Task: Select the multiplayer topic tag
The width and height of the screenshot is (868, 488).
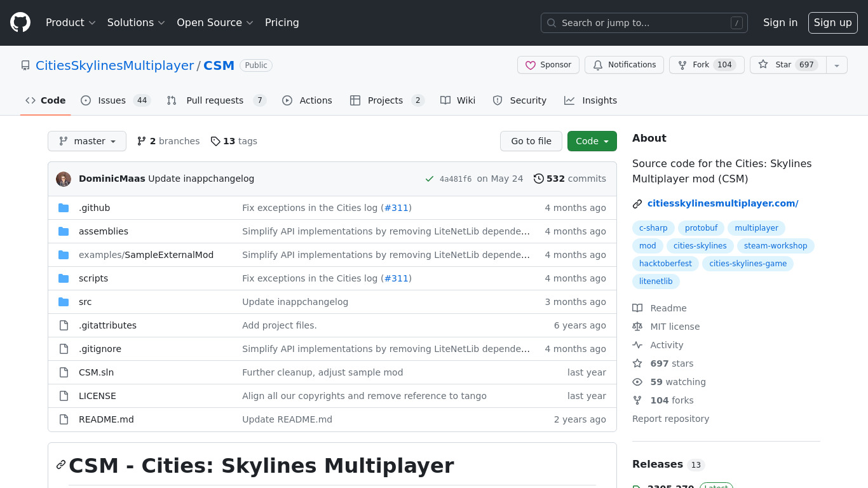Action: (757, 228)
